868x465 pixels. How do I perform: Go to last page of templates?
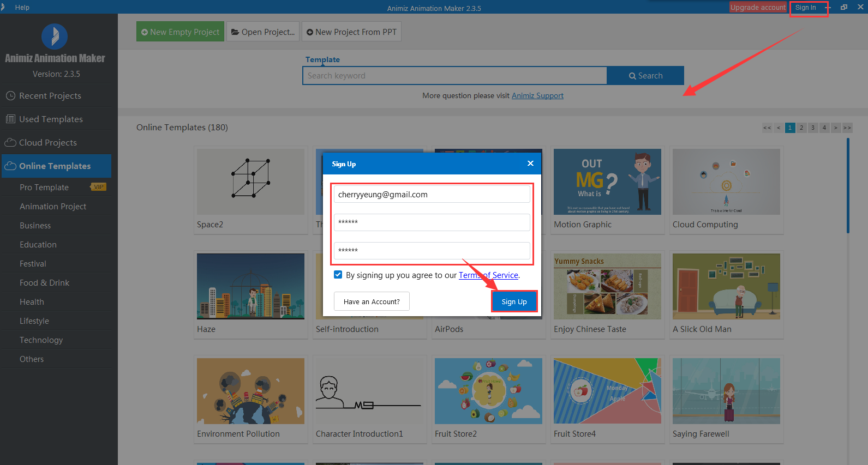(847, 128)
